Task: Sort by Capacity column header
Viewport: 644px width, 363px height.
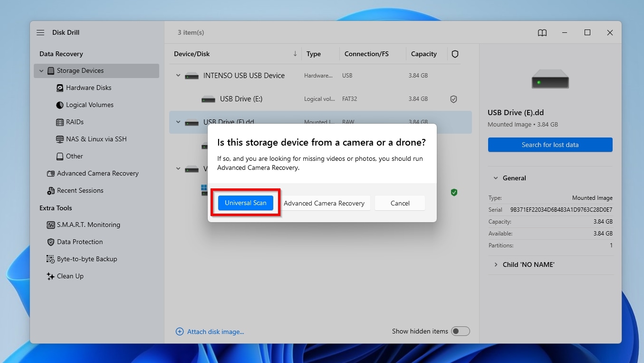Action: coord(423,54)
